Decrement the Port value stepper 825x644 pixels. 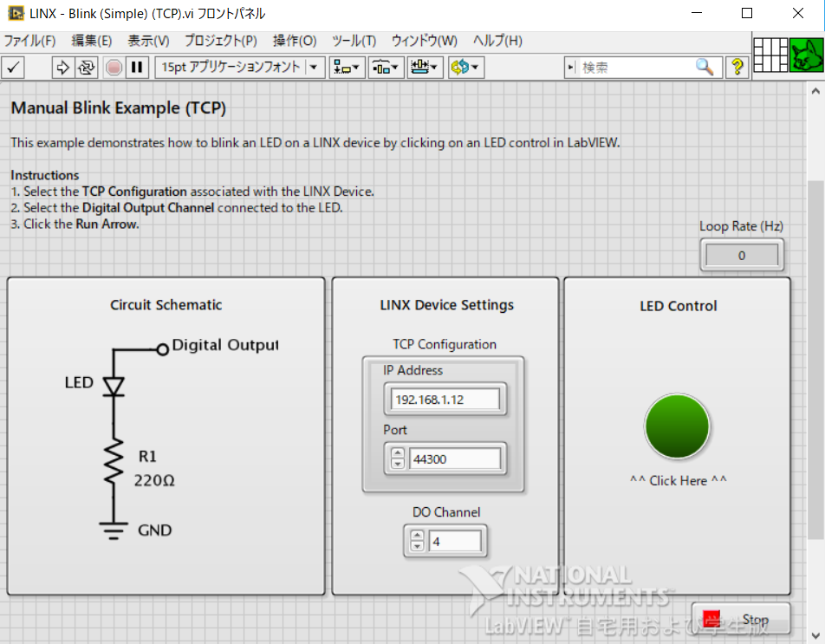pos(398,464)
